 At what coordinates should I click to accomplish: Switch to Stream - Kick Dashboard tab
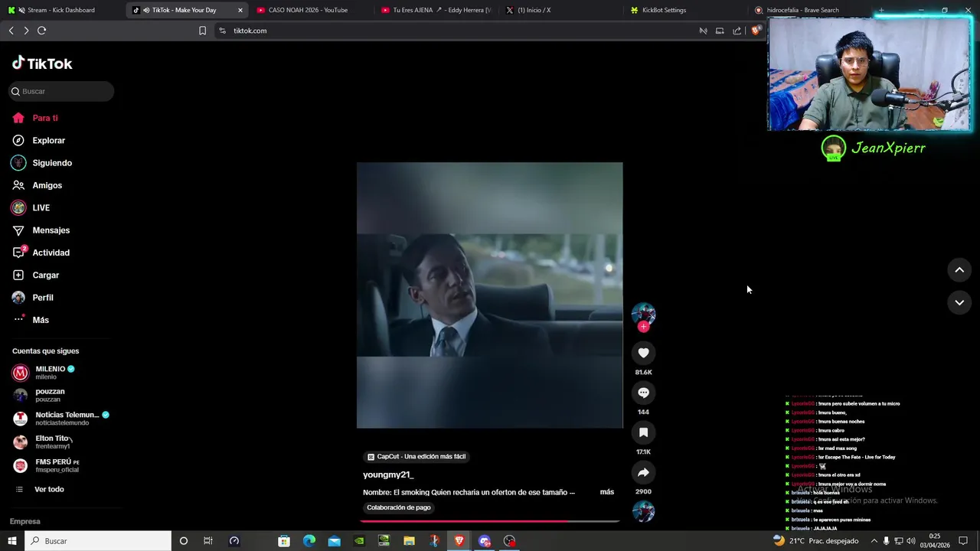61,10
